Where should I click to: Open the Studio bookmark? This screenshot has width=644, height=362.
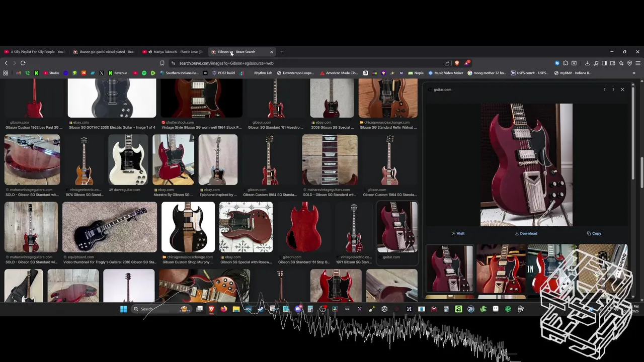[51, 73]
